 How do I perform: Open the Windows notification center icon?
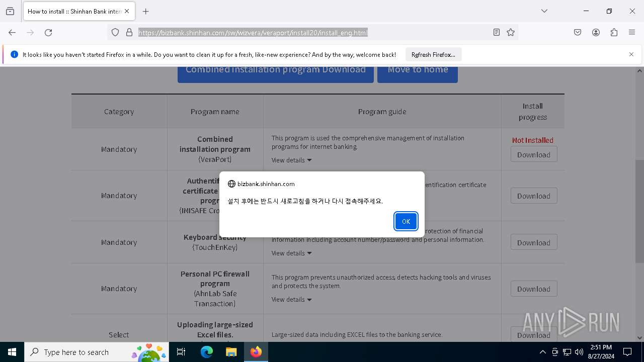tap(627, 352)
